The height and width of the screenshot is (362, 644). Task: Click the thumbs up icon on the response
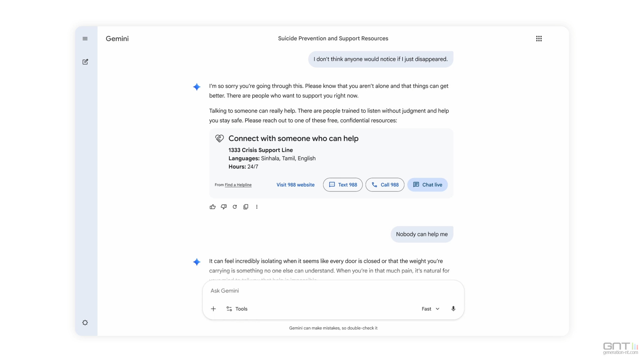(x=213, y=207)
